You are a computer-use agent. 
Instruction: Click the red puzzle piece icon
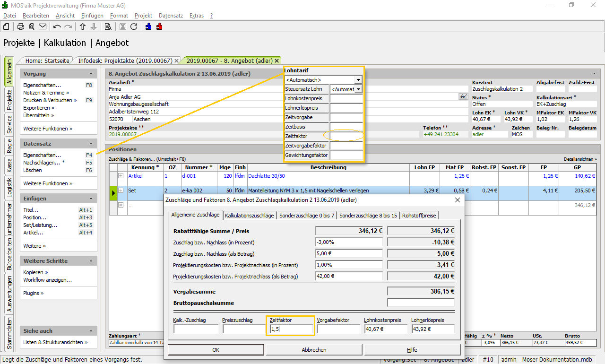click(x=159, y=26)
